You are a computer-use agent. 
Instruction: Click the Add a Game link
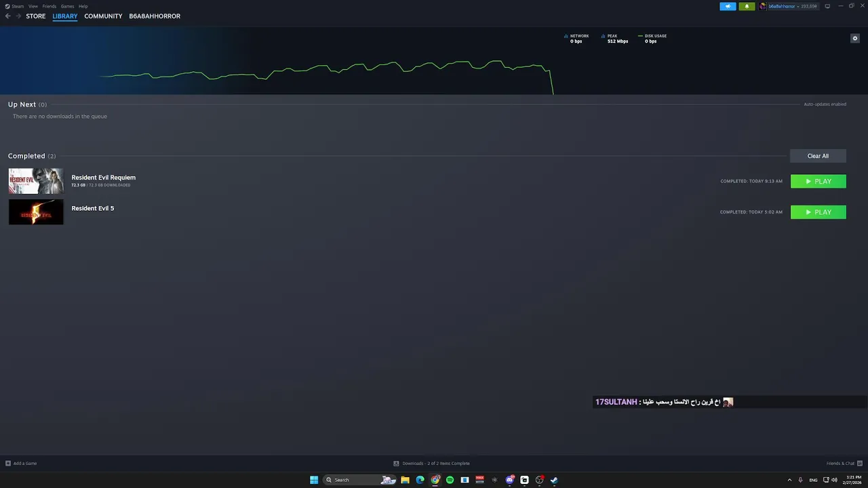21,464
